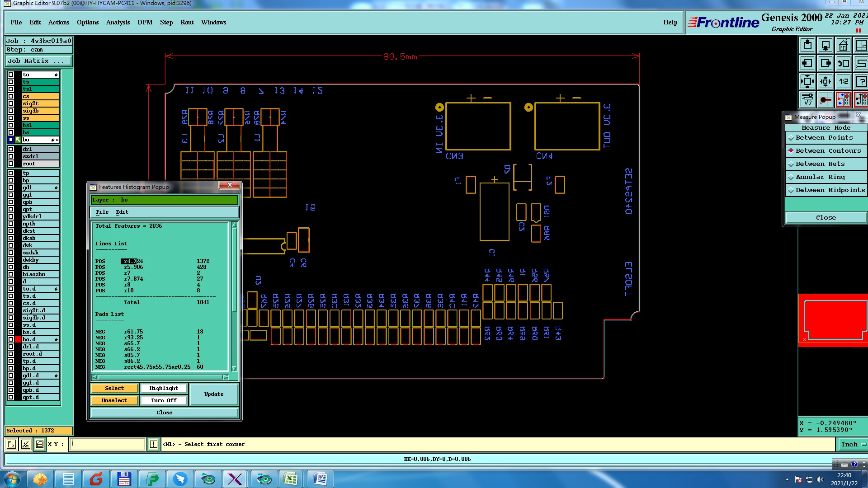Toggle the checkbox for layer bo
Image resolution: width=868 pixels, height=488 pixels.
(x=11, y=140)
